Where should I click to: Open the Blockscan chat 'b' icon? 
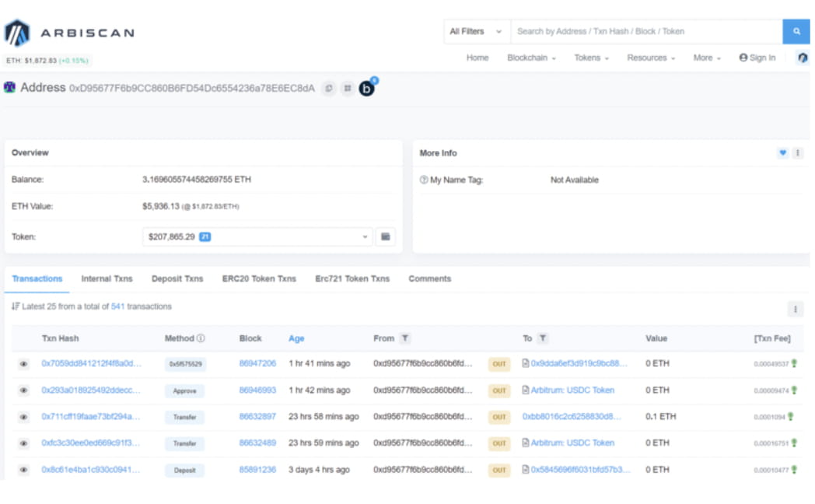click(x=367, y=89)
